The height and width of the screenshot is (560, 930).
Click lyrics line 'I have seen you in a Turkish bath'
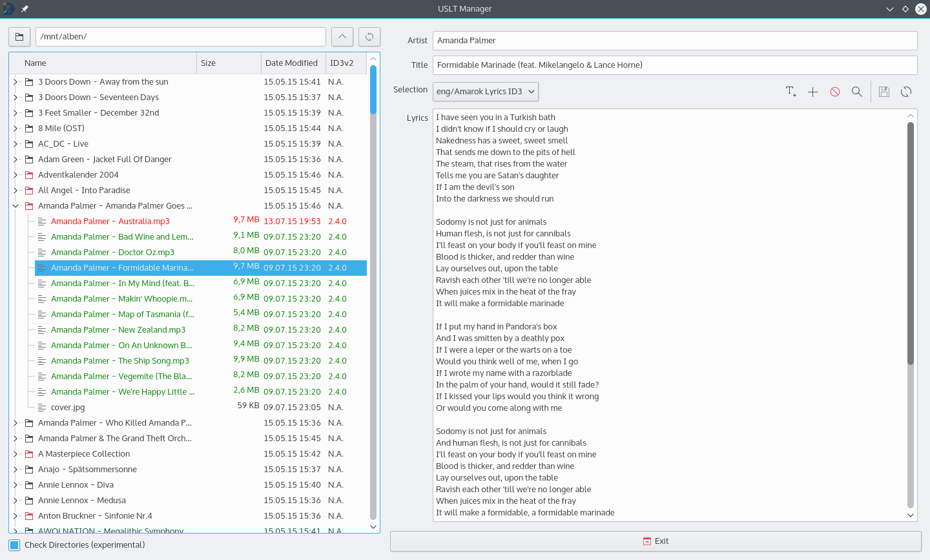495,118
